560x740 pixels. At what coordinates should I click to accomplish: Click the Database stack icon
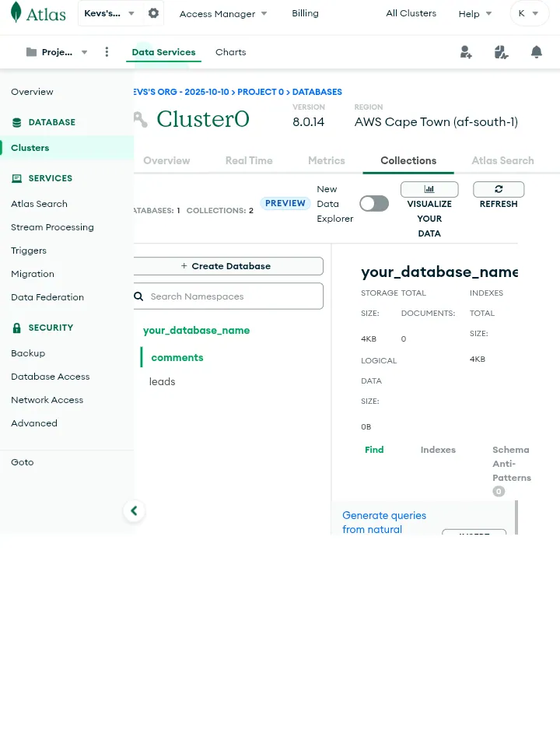pyautogui.click(x=16, y=123)
